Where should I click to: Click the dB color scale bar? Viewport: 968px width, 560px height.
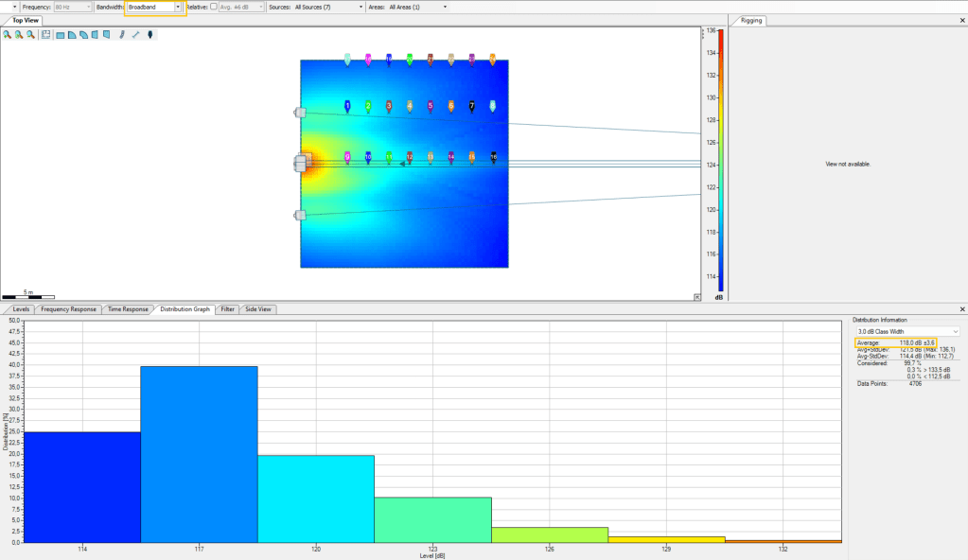pos(720,161)
